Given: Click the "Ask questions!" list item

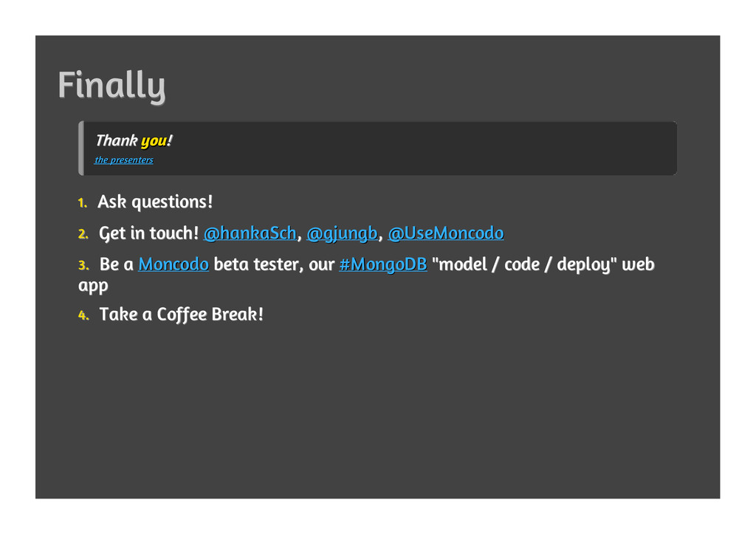Looking at the screenshot, I should pyautogui.click(x=155, y=202).
